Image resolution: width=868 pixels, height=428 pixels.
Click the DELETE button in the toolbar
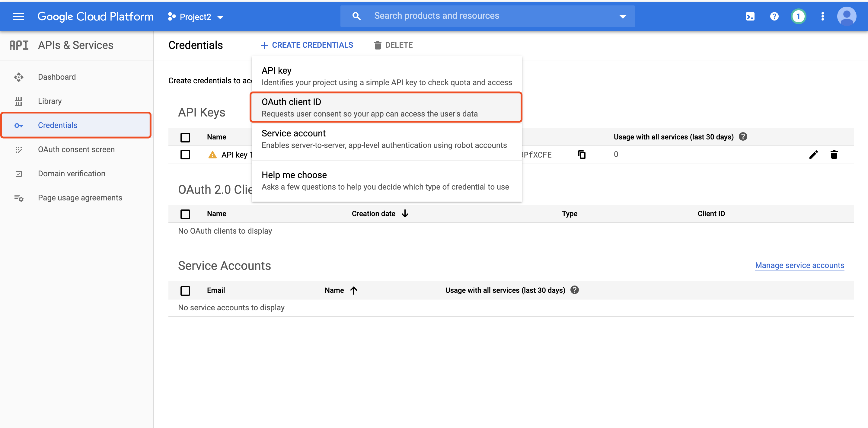pyautogui.click(x=393, y=45)
